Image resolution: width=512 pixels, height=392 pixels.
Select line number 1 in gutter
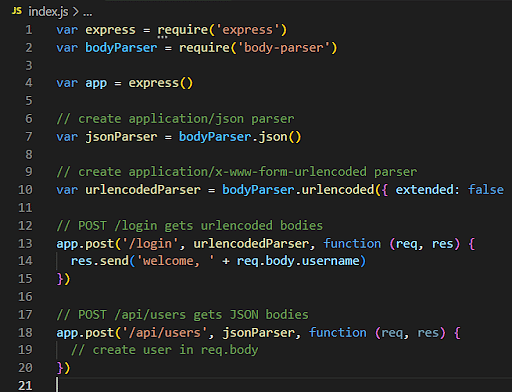[x=29, y=30]
